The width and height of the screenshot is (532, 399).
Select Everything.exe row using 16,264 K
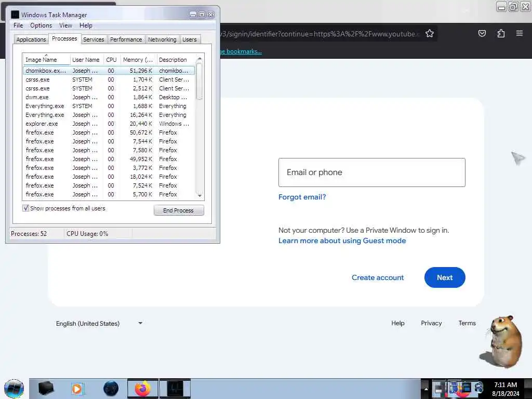[x=109, y=115]
